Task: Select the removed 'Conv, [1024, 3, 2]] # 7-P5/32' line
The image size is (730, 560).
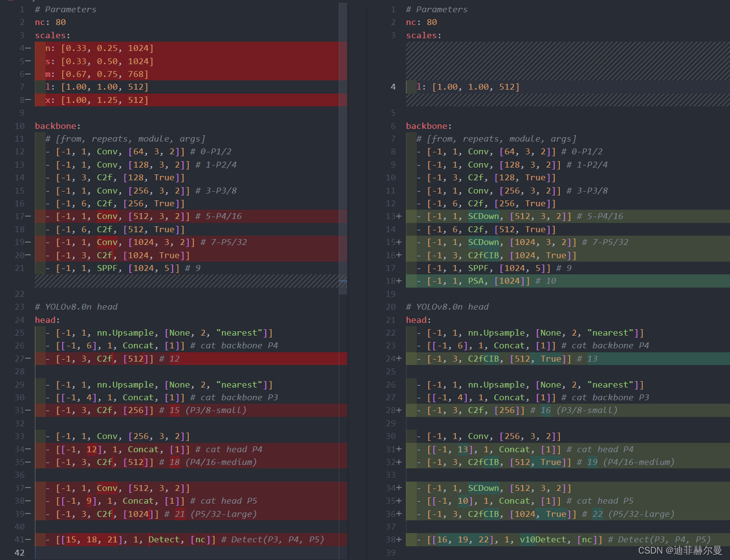Action: [x=191, y=242]
